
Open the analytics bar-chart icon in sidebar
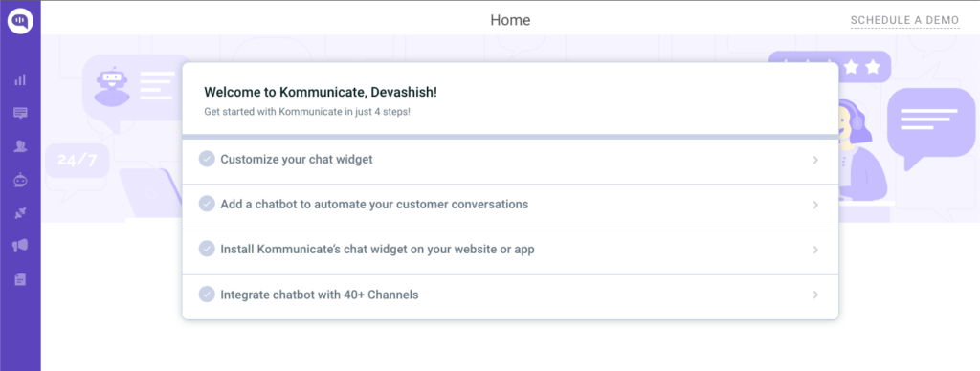coord(20,79)
